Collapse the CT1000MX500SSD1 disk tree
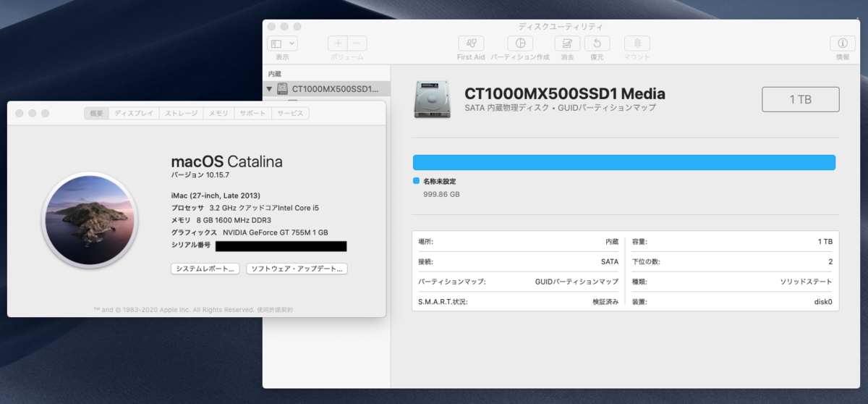Screen dimensions: 868x404 click(x=270, y=90)
